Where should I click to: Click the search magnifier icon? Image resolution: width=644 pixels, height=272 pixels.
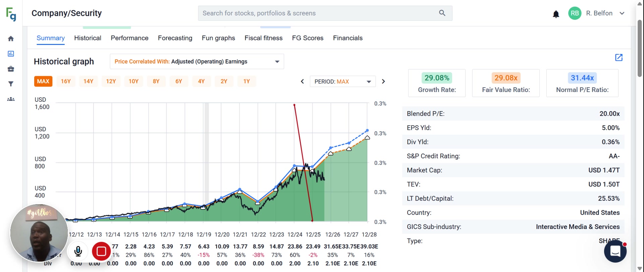click(x=442, y=13)
